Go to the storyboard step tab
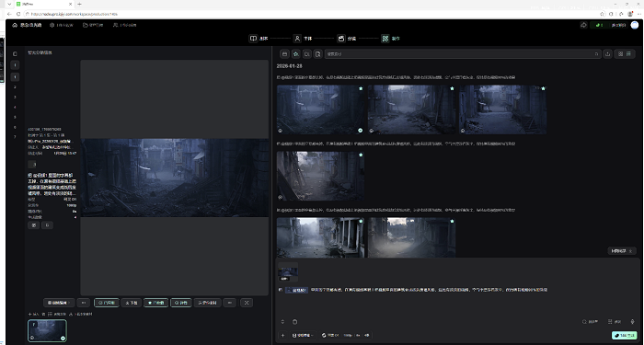 [347, 39]
